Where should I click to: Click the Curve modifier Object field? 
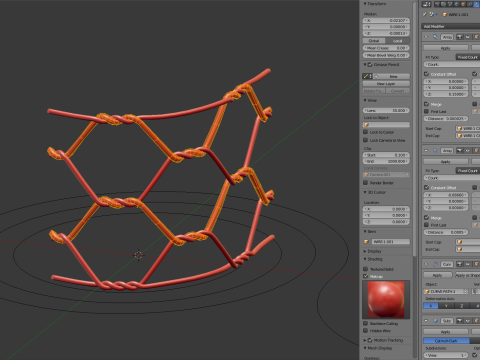pyautogui.click(x=446, y=291)
